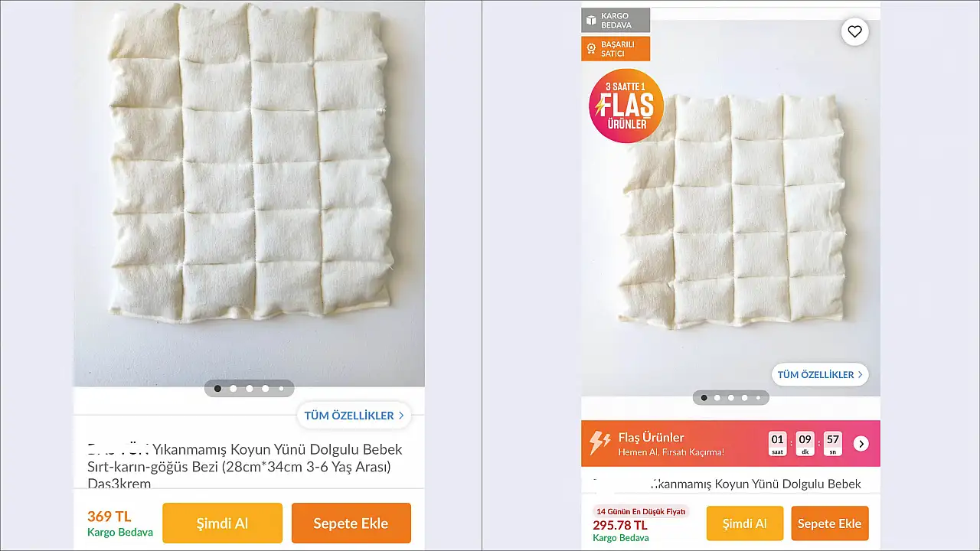
Task: Add the 295.78 TL product to cart
Action: (829, 523)
